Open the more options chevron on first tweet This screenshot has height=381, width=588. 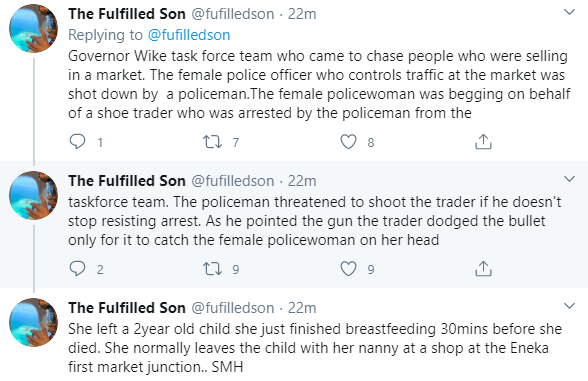pos(570,12)
